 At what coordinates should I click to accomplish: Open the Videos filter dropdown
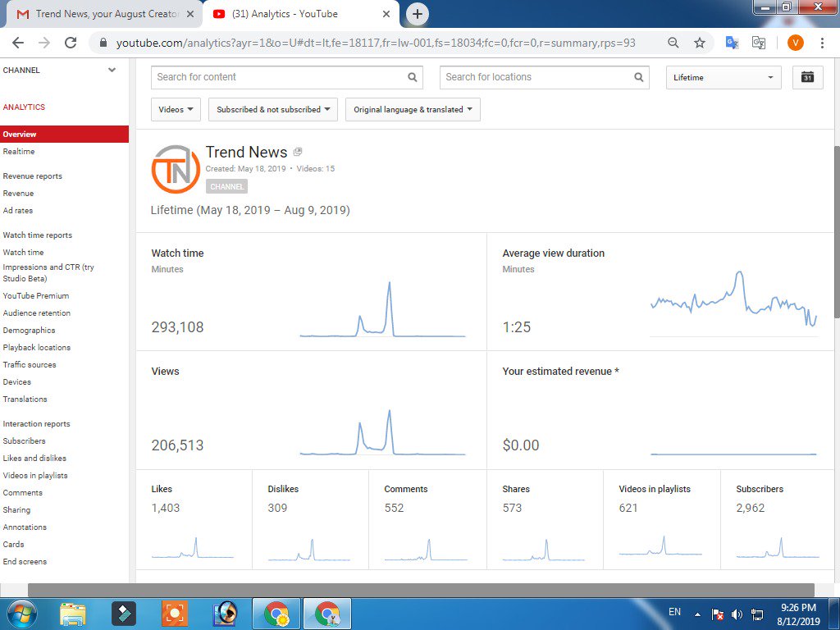coord(176,109)
